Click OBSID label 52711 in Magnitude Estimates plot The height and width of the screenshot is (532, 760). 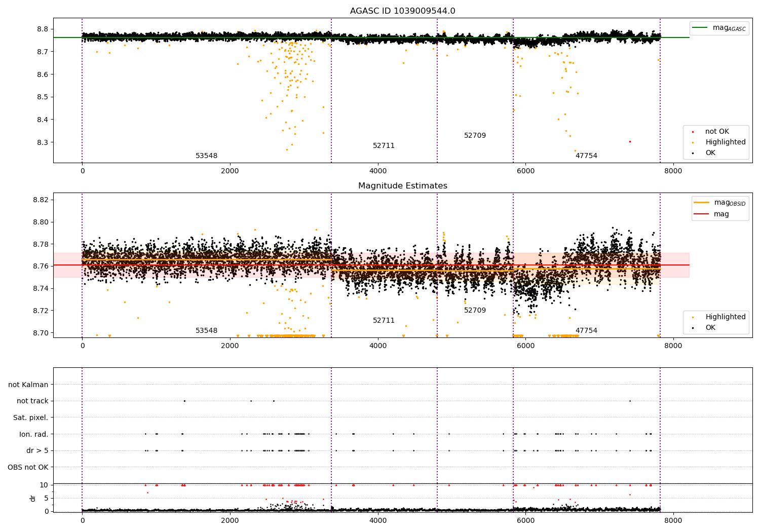point(384,321)
